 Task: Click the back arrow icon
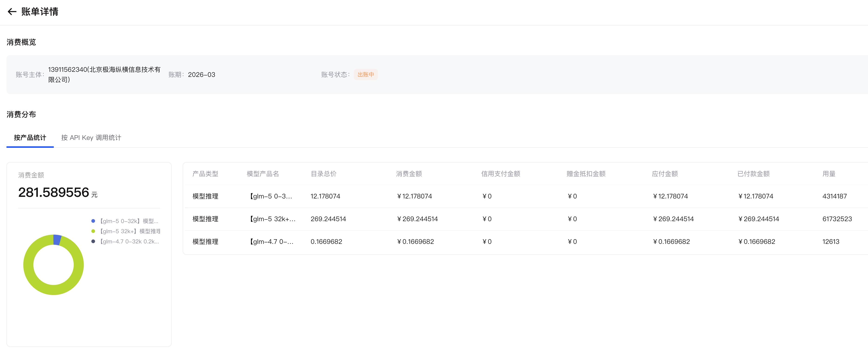pos(12,12)
